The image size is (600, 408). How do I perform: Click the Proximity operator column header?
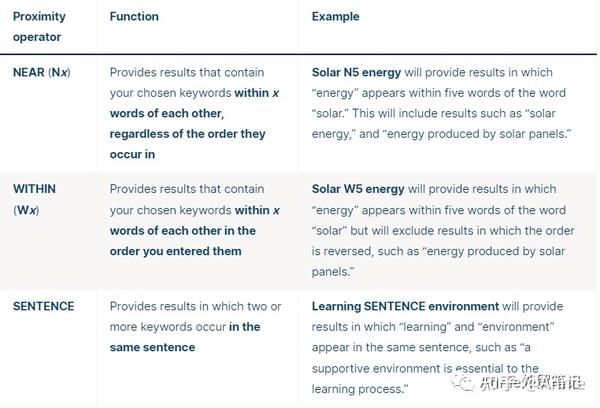[39, 27]
